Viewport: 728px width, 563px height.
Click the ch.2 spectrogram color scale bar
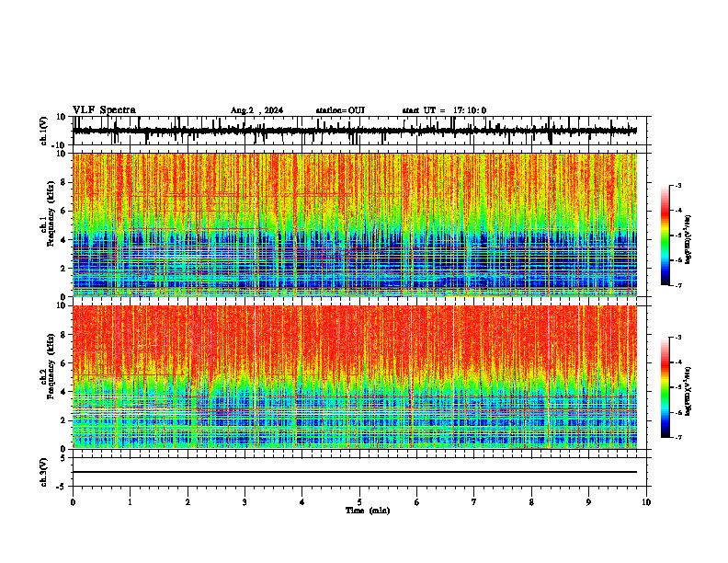pyautogui.click(x=665, y=387)
